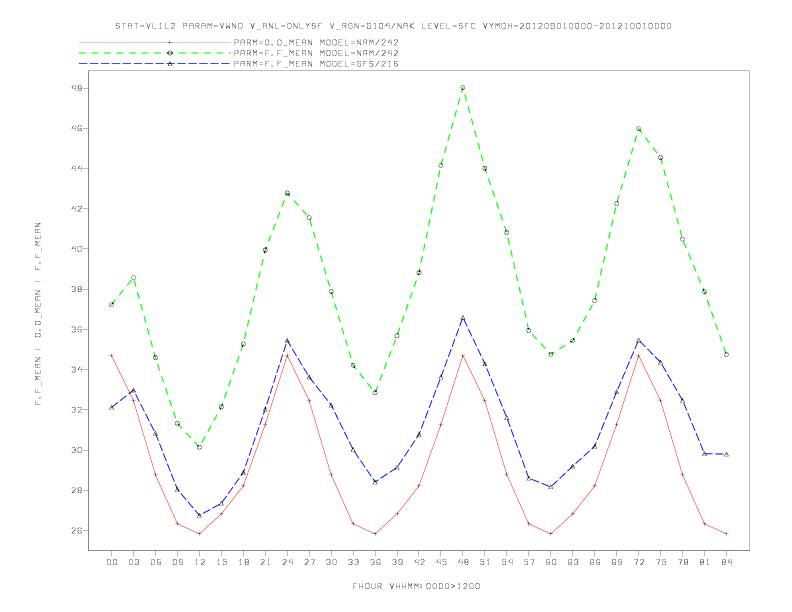Click green series last marker at hour 84

coord(726,354)
